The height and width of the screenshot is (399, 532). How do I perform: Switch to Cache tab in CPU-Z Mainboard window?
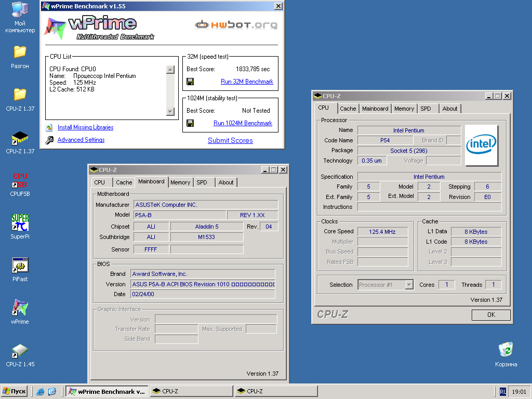[x=124, y=182]
